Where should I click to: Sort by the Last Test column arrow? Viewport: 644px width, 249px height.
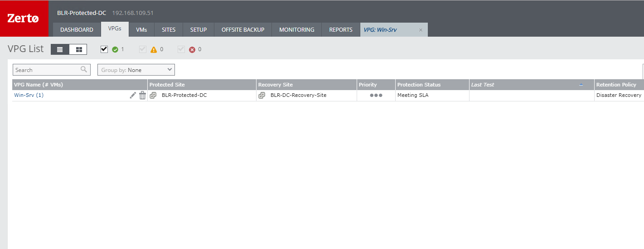coord(581,85)
